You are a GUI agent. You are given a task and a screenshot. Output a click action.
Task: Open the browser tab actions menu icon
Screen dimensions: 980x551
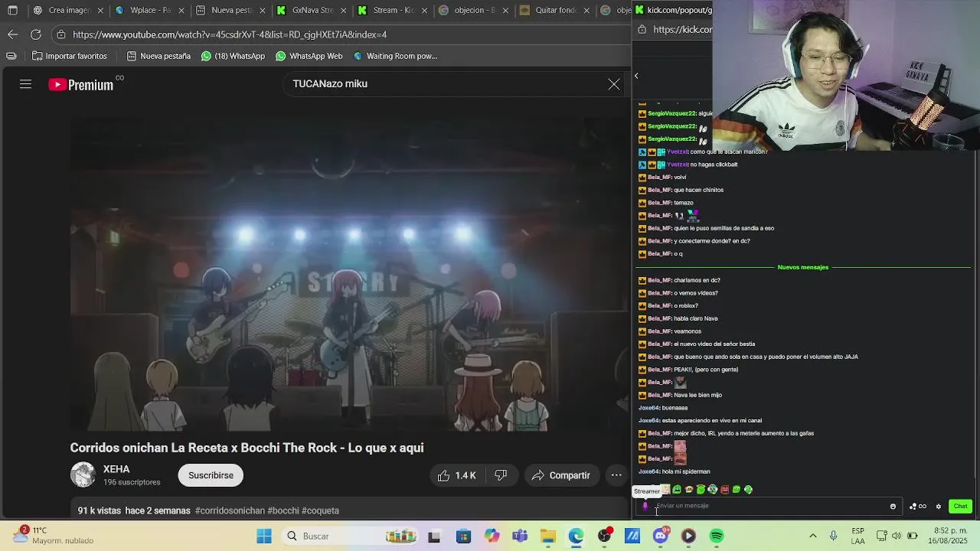tap(12, 11)
